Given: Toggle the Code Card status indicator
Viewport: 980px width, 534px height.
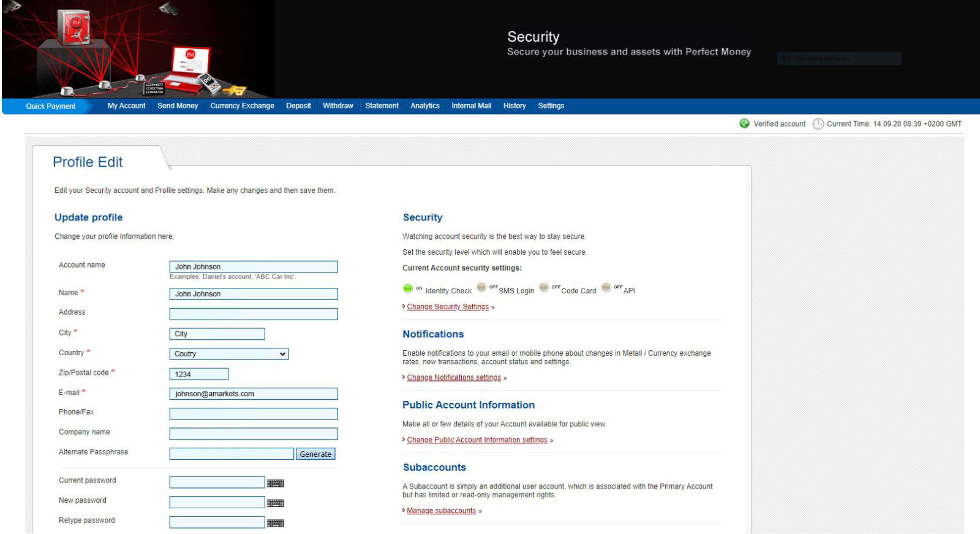Looking at the screenshot, I should click(x=544, y=288).
